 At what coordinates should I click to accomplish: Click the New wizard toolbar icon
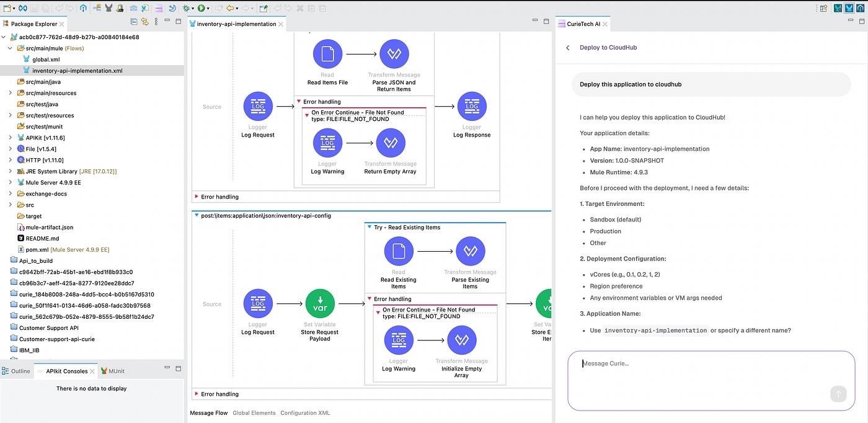tap(7, 8)
